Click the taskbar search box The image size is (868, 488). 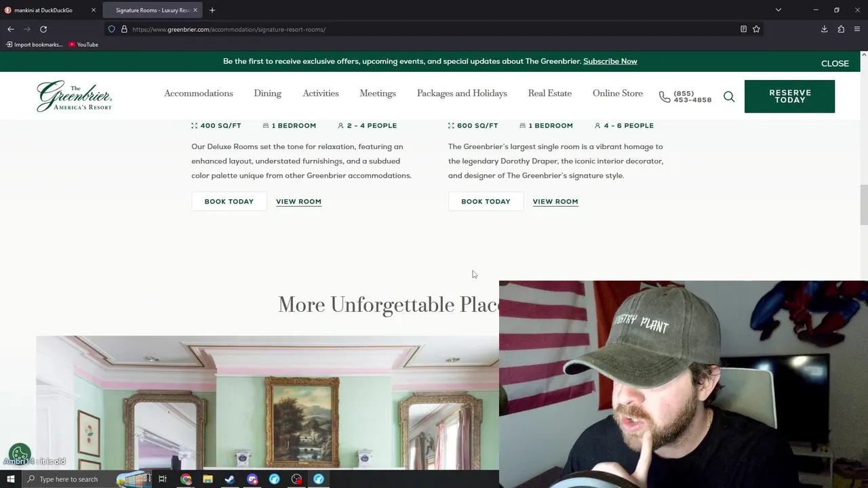pyautogui.click(x=87, y=479)
